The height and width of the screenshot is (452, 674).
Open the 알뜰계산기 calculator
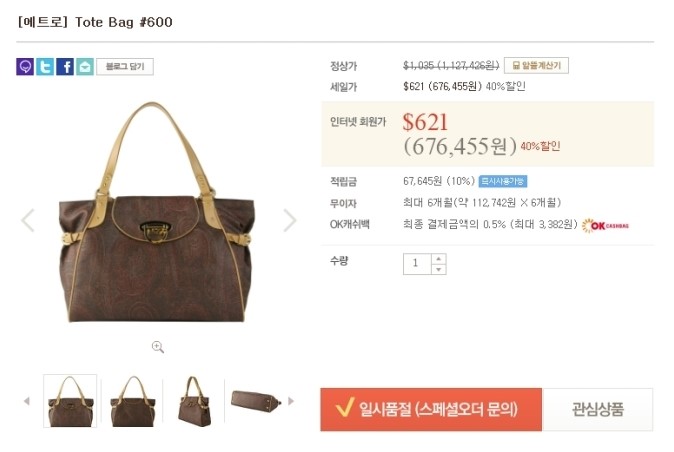[536, 65]
